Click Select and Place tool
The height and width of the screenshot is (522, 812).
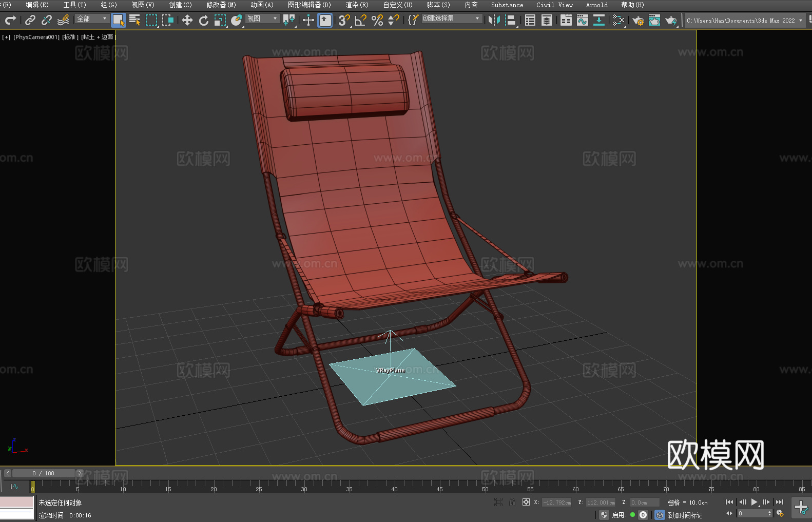coord(237,20)
